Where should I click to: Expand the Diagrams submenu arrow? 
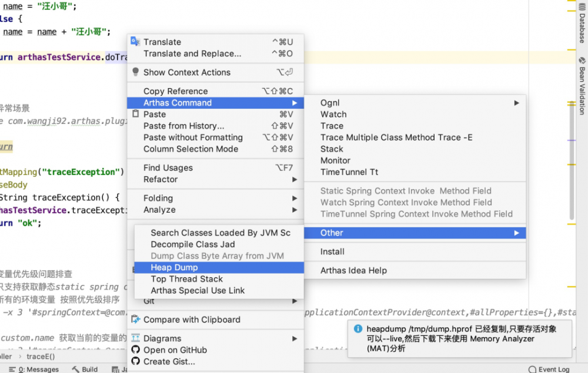tap(295, 338)
